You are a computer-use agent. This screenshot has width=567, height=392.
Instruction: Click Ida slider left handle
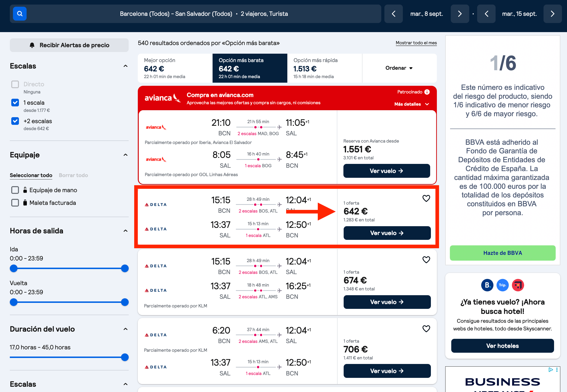click(14, 268)
